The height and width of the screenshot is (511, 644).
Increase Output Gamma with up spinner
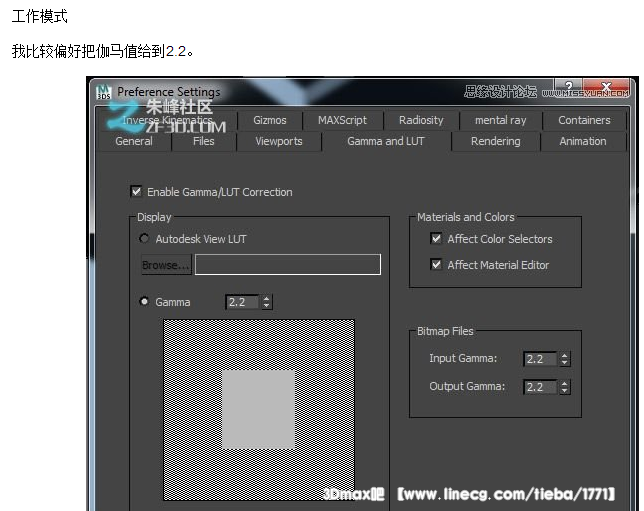tap(565, 383)
